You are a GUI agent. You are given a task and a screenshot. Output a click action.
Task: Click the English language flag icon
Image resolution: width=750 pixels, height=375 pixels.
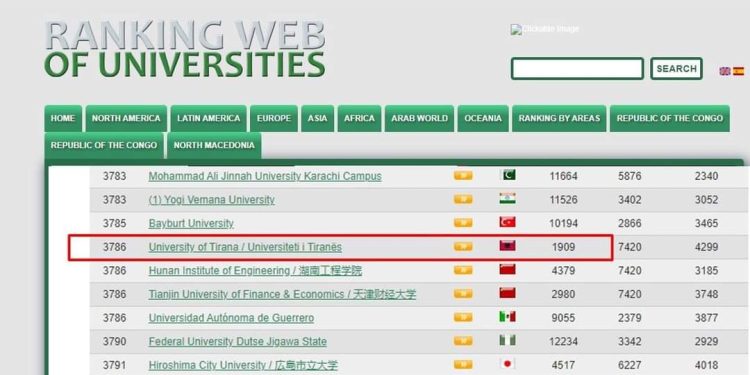(x=725, y=71)
